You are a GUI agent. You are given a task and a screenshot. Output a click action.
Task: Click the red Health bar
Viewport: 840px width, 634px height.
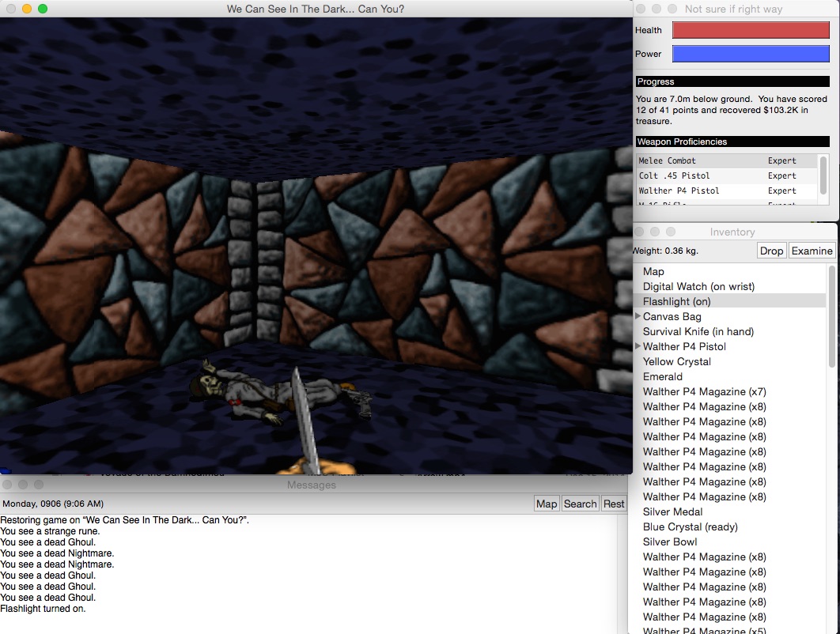click(751, 30)
